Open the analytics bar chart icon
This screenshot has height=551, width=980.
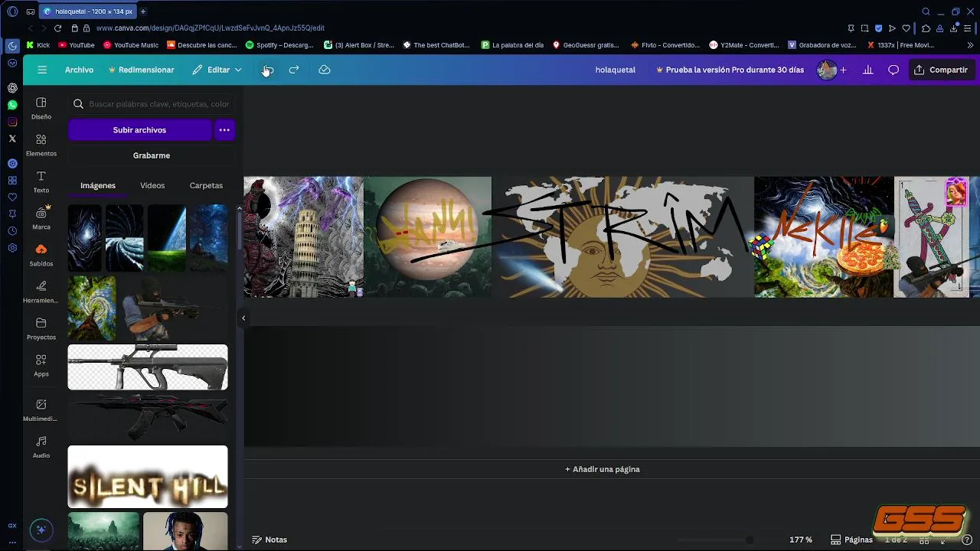tap(868, 70)
